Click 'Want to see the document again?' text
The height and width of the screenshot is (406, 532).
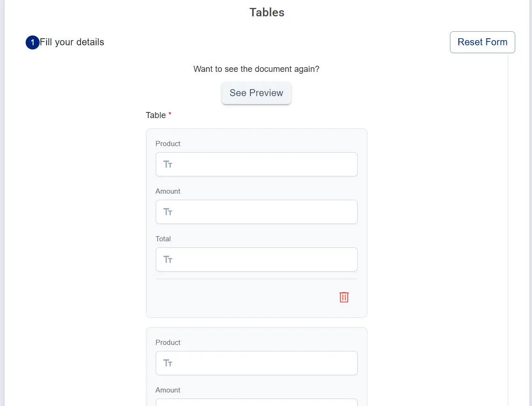click(x=256, y=69)
